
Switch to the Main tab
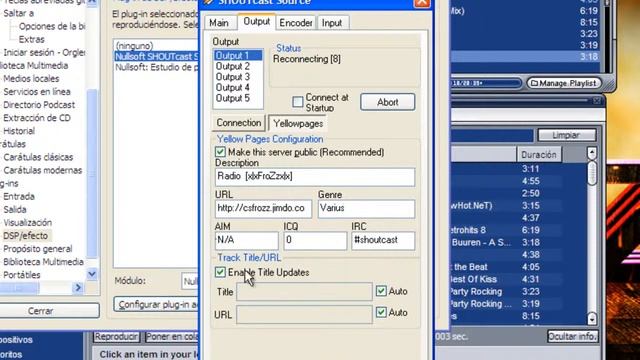pyautogui.click(x=219, y=23)
